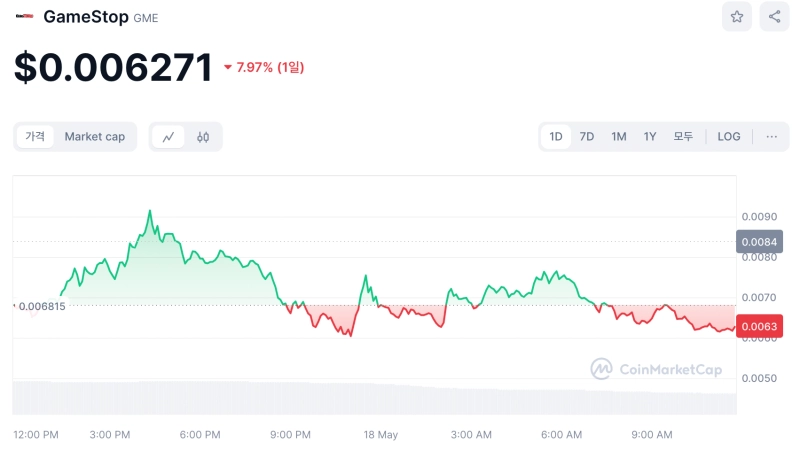This screenshot has height=451, width=800.
Task: Switch to line chart view icon
Action: coord(168,137)
